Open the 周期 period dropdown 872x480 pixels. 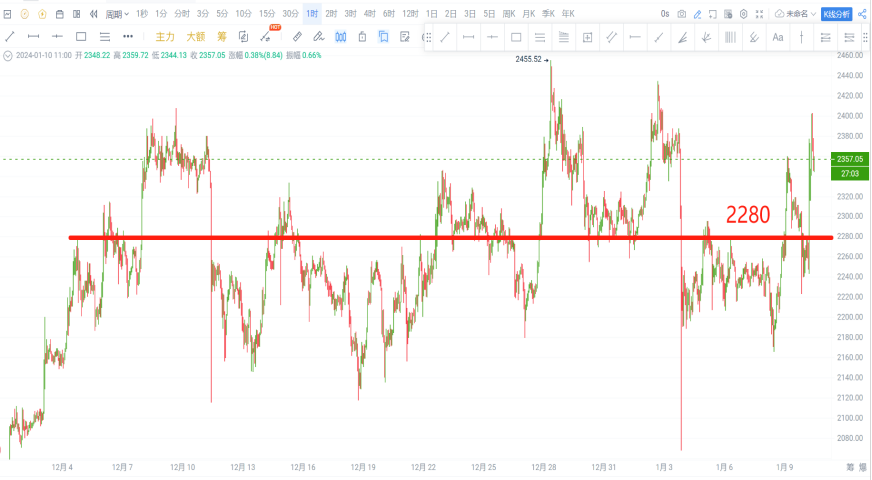(117, 14)
